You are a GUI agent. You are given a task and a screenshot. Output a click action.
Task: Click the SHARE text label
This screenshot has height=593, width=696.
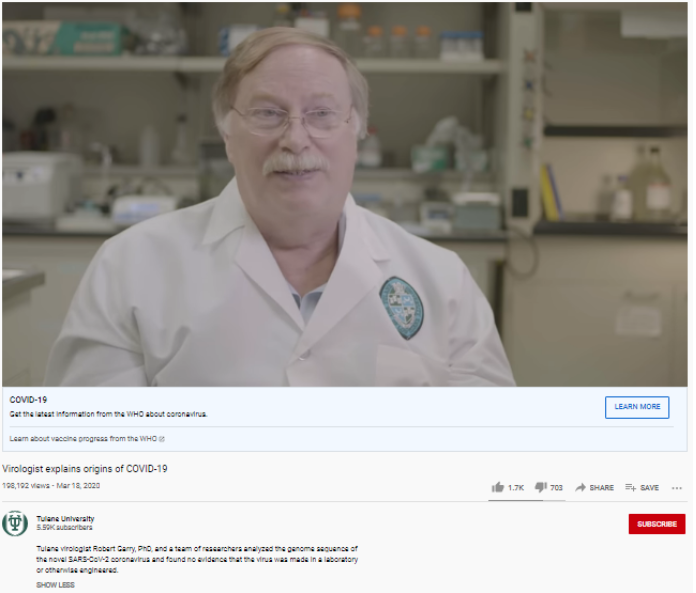click(x=601, y=488)
